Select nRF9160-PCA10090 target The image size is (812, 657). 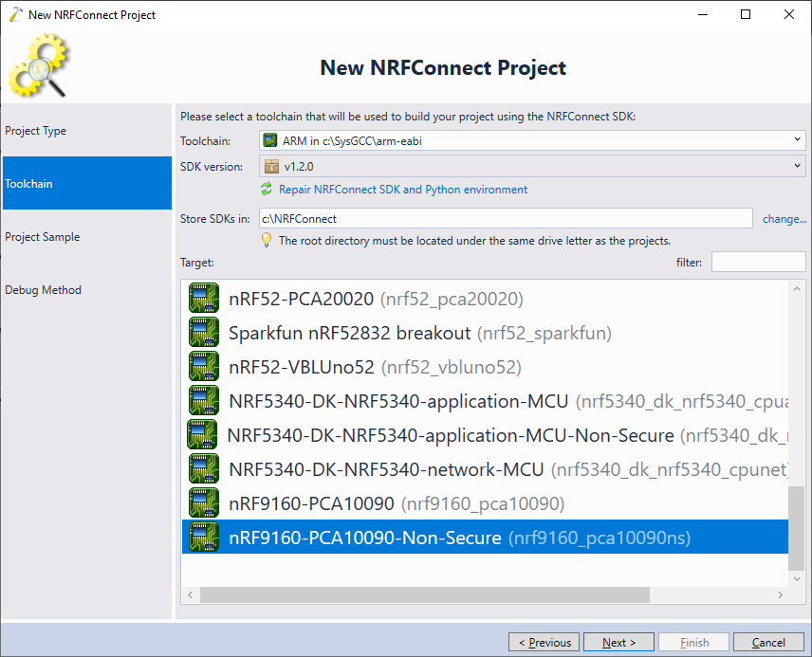pos(485,503)
